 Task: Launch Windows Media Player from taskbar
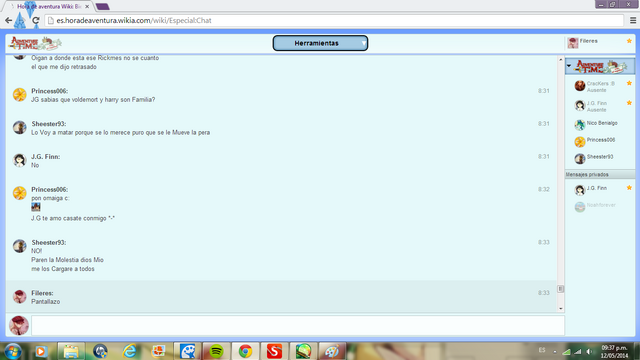coord(41,351)
